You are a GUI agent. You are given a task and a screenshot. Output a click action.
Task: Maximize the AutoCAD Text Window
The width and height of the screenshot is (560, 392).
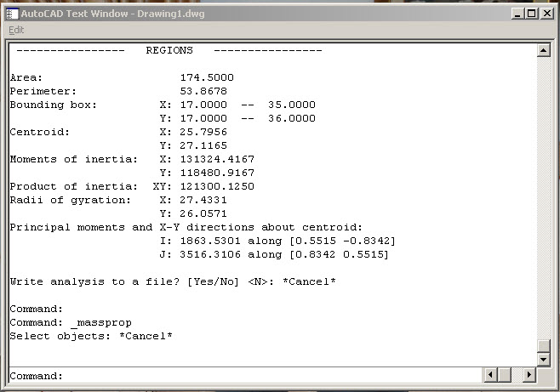click(532, 14)
